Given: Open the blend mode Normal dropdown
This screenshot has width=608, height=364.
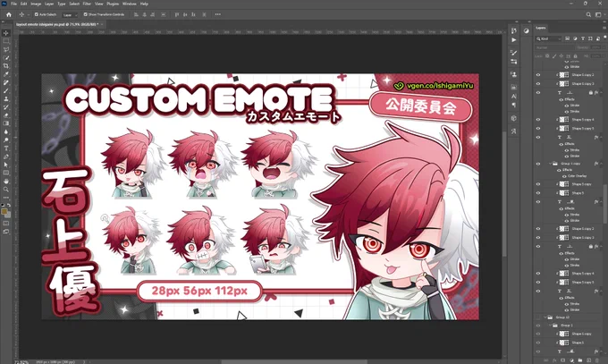Looking at the screenshot, I should tap(553, 47).
